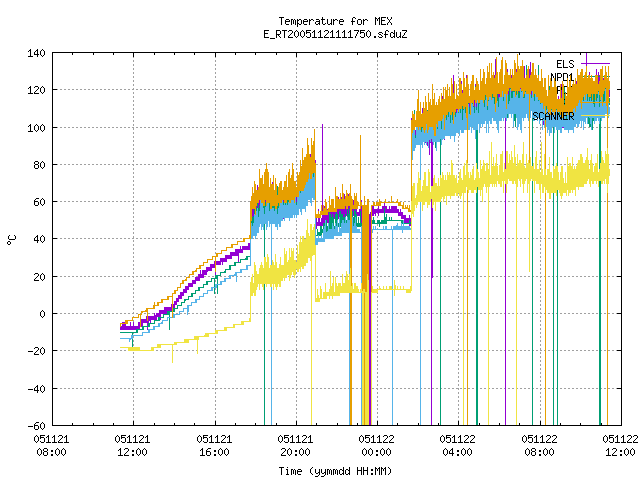
Task: Select the filename text E_RT20051121111750.sfduZ
Action: point(335,34)
